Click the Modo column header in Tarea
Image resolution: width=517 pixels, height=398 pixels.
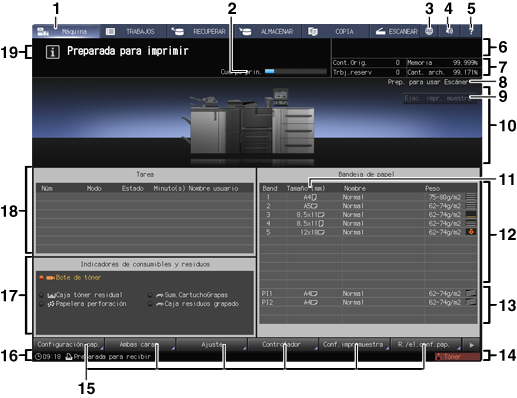[x=94, y=189]
